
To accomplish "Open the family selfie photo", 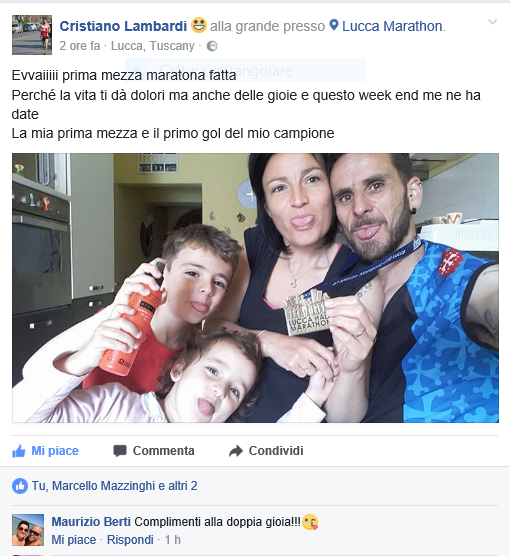I will click(255, 288).
